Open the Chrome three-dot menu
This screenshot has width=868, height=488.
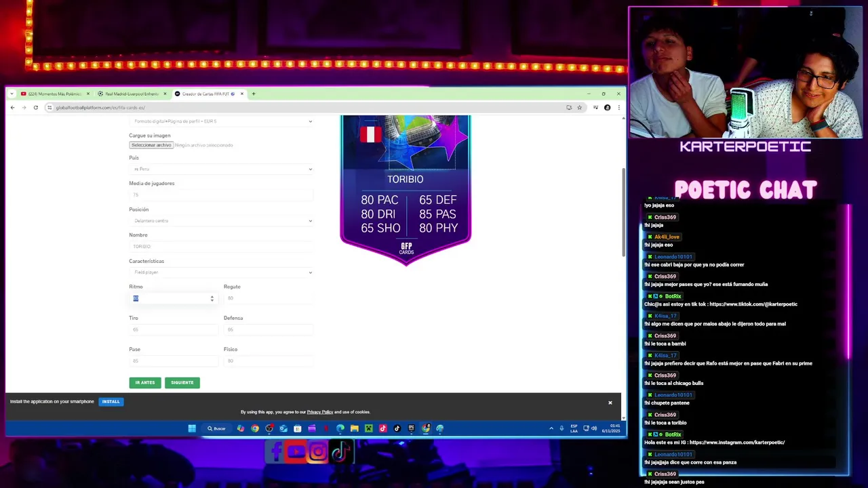(618, 107)
